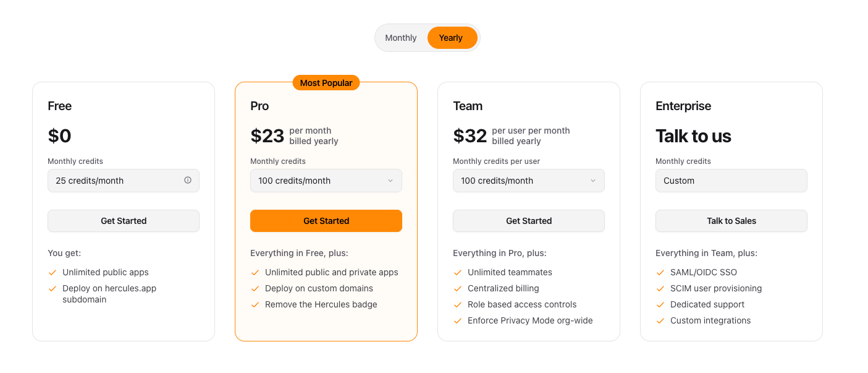Click the Enterprise plan heading
Viewport: 868px width, 373px height.
click(683, 106)
